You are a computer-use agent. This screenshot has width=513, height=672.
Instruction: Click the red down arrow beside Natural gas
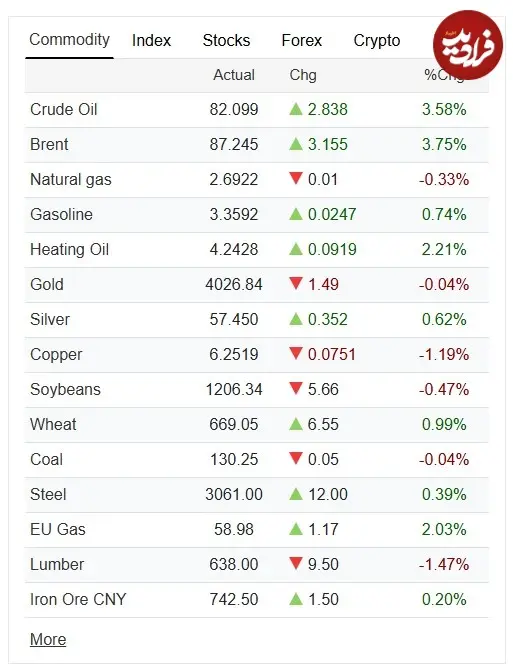coord(296,178)
